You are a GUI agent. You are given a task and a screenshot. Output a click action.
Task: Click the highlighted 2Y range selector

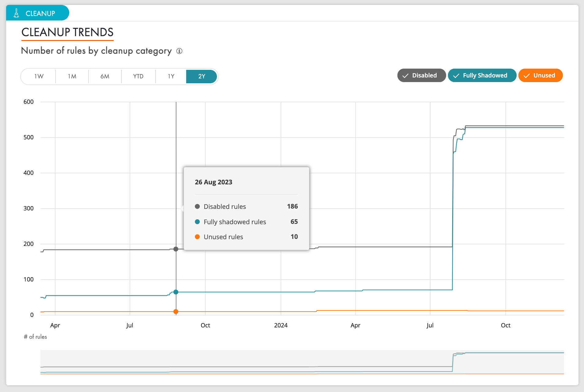[x=201, y=76]
